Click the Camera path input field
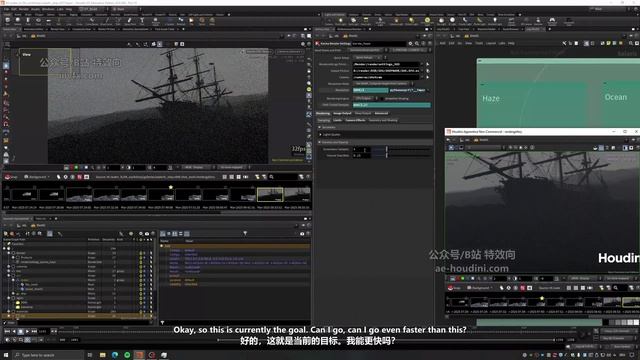Screen dimensions: 640x360 pos(386,77)
